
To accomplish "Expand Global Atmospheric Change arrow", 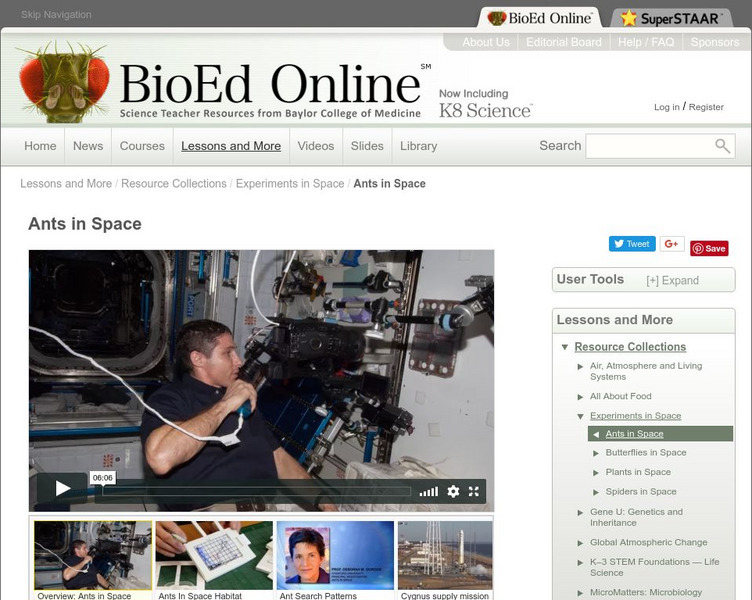I will point(580,543).
